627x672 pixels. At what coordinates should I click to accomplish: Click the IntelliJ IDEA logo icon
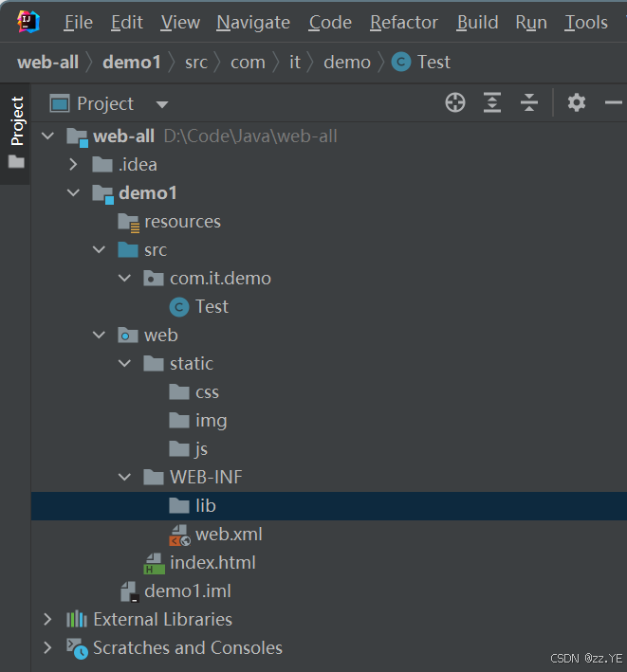[x=28, y=22]
